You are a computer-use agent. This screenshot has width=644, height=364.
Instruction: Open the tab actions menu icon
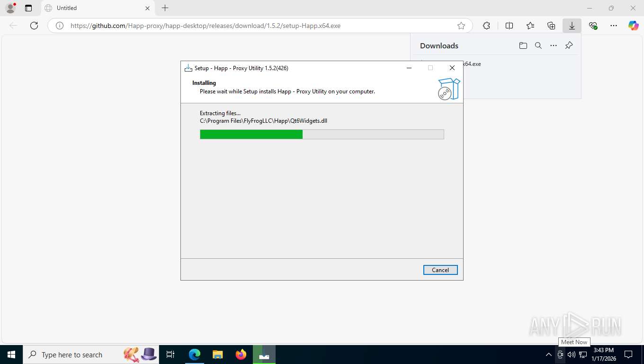pos(28,8)
